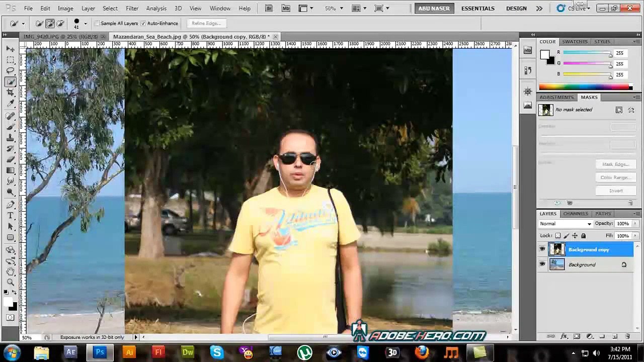Delete layer using Layers panel trash icon
Screen dimensions: 644x362
(627, 336)
